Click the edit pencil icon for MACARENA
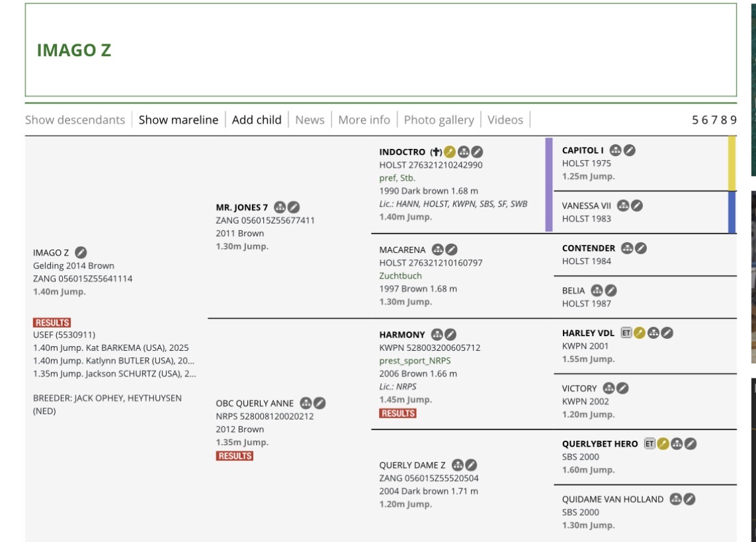756x542 pixels. coord(451,249)
